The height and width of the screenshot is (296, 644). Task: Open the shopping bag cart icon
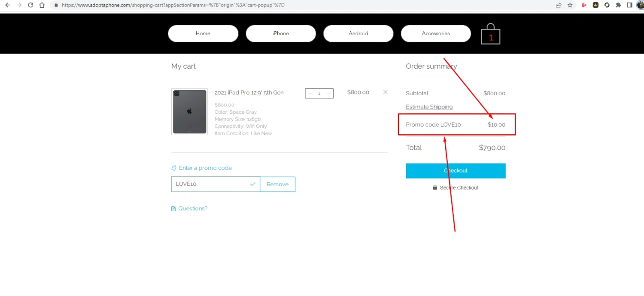tap(491, 34)
